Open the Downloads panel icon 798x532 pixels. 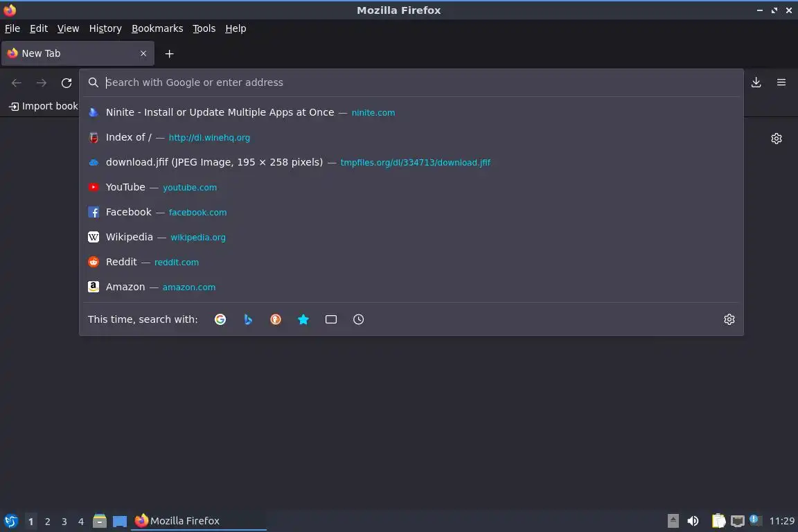[x=756, y=82]
